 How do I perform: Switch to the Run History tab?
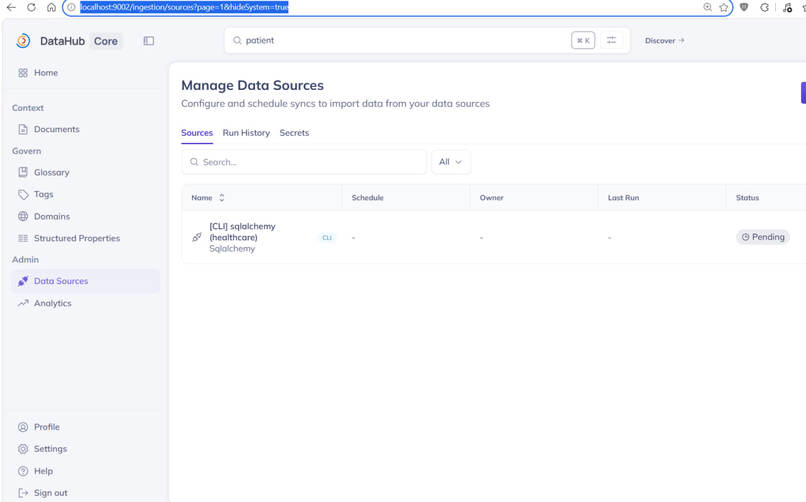coord(246,133)
